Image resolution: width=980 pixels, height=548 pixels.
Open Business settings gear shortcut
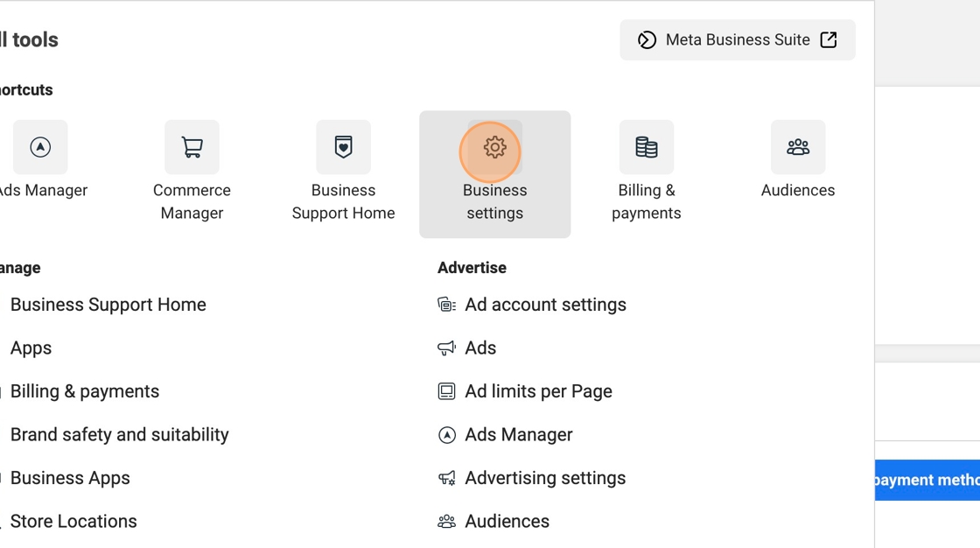(494, 147)
